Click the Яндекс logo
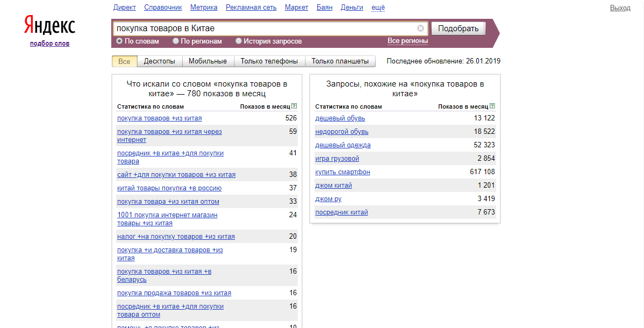This screenshot has width=644, height=328. tap(49, 25)
